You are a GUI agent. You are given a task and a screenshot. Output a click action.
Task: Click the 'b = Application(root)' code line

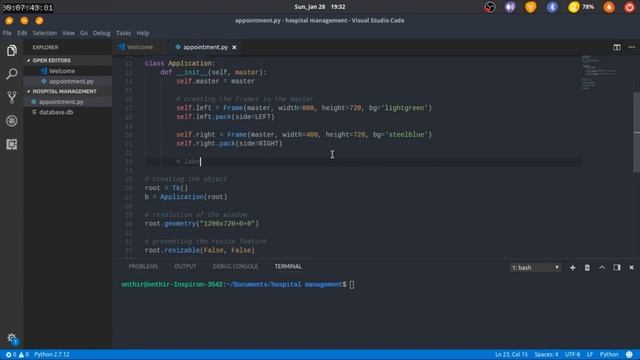pyautogui.click(x=186, y=197)
